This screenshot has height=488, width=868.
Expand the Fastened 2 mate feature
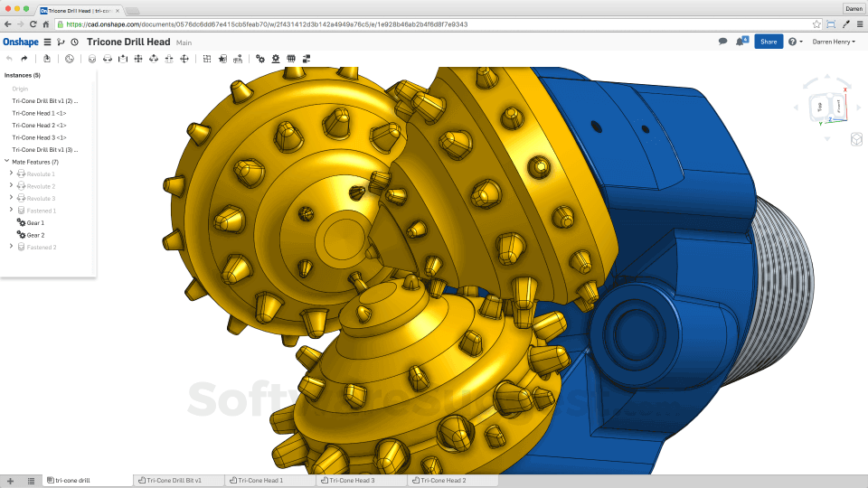11,246
